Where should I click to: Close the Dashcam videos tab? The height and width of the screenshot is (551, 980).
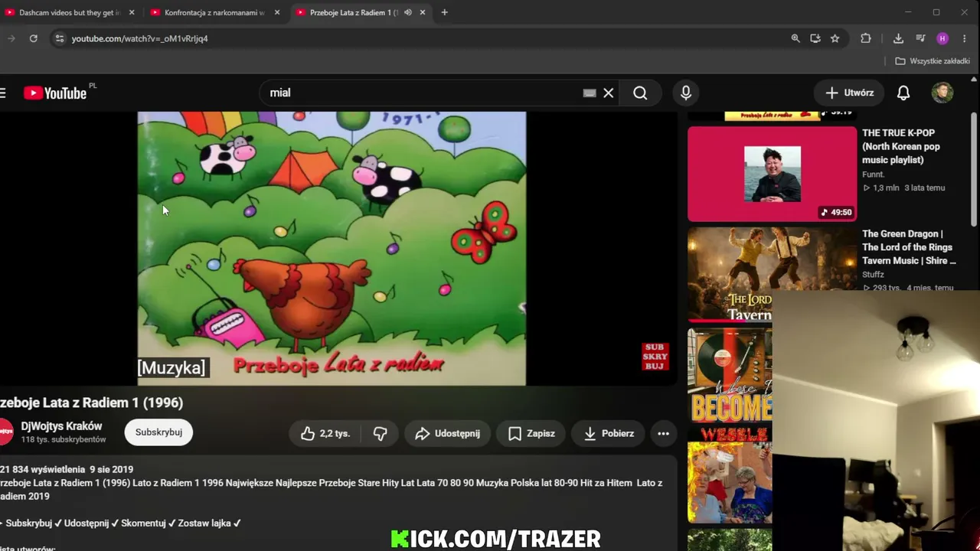(132, 12)
